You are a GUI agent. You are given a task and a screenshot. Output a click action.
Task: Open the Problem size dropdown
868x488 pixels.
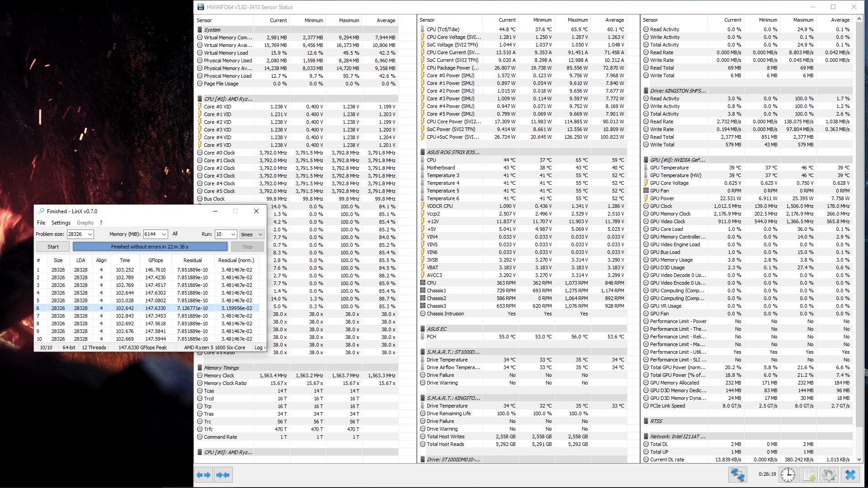[90, 234]
